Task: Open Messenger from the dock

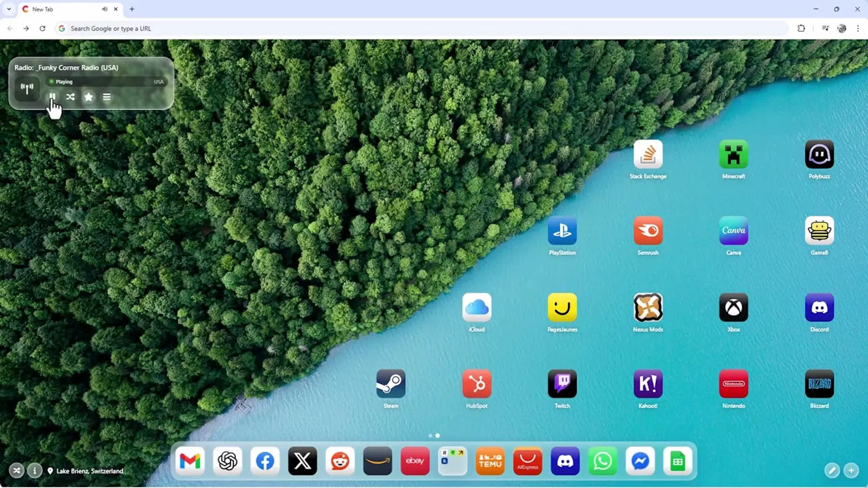Action: click(640, 461)
